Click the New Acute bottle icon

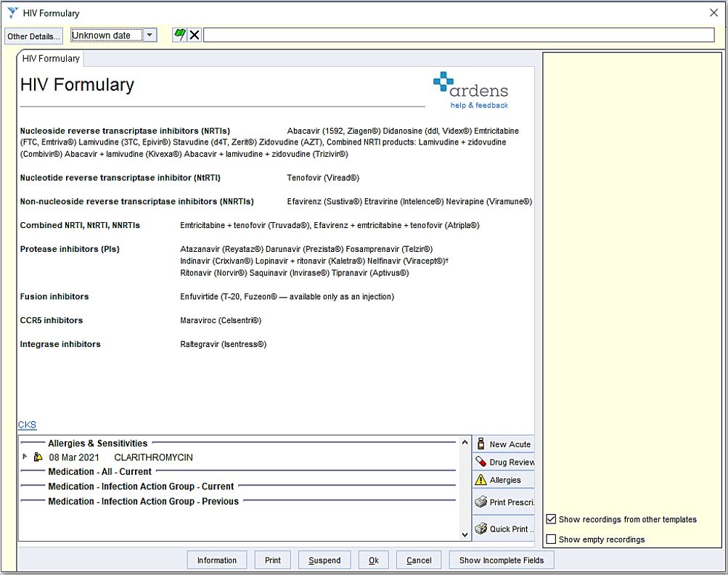(481, 444)
